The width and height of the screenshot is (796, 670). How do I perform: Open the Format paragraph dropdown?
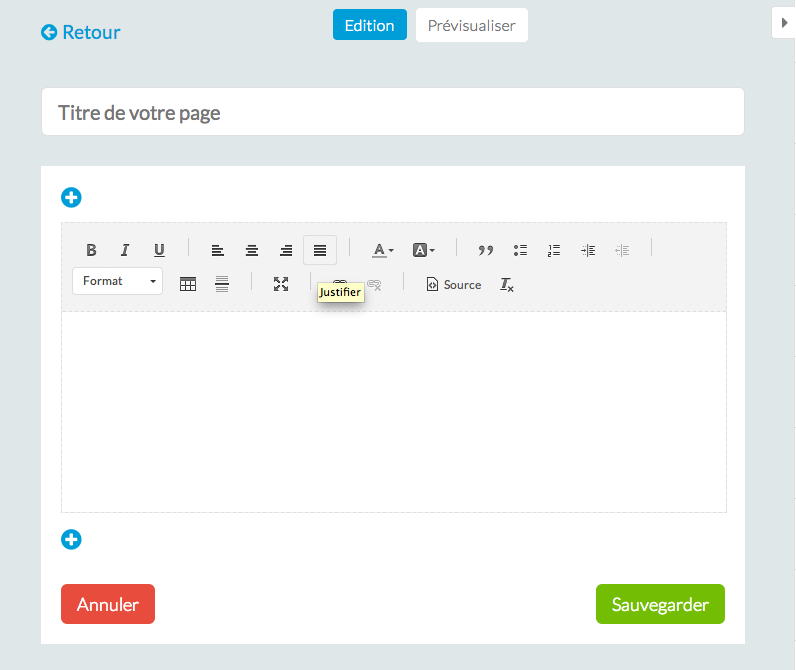tap(118, 282)
